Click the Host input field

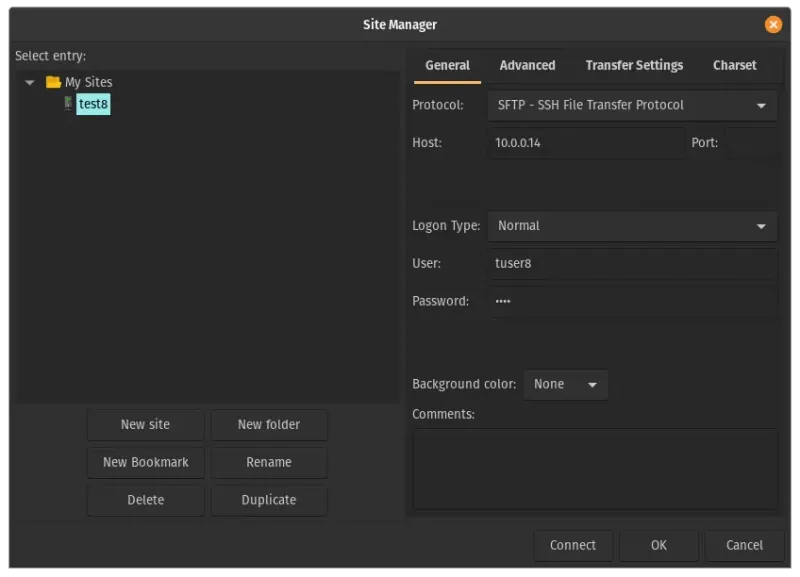point(585,142)
